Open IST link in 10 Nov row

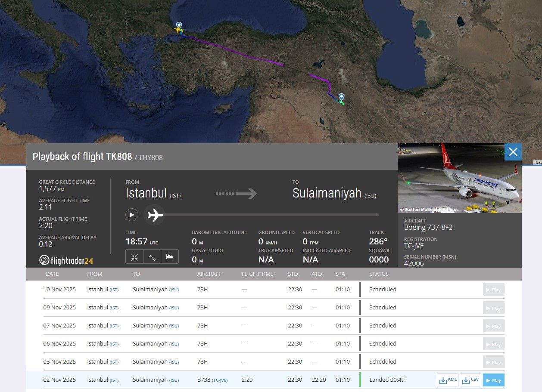pos(114,290)
